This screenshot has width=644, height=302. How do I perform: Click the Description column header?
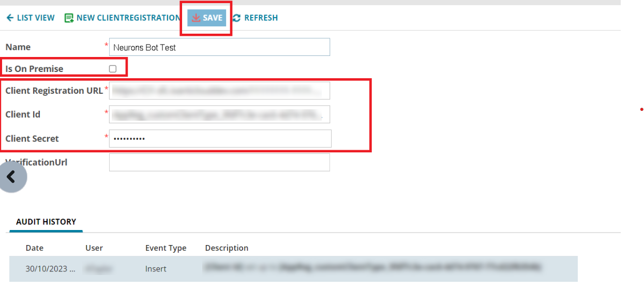227,248
